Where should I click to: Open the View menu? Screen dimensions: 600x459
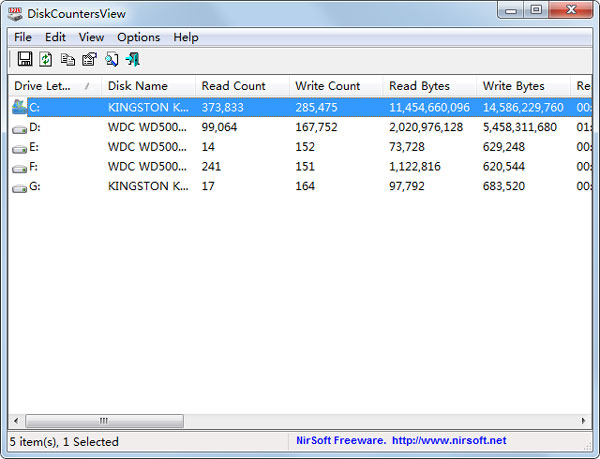click(x=91, y=37)
